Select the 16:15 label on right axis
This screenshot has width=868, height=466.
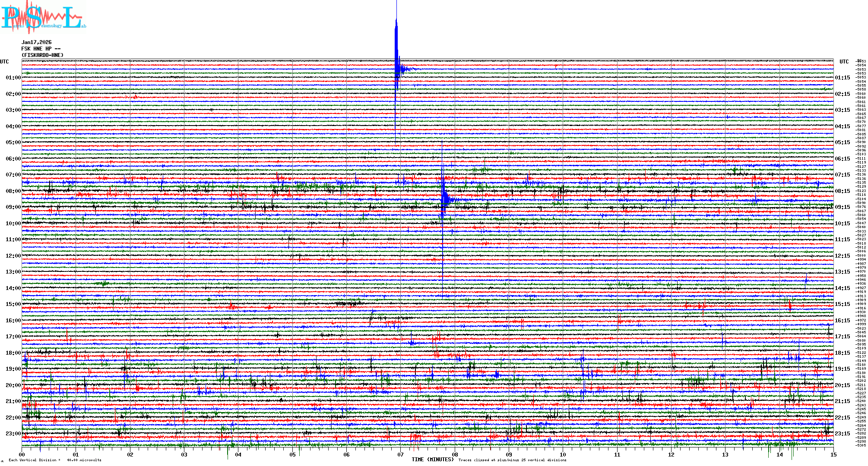[x=842, y=321]
